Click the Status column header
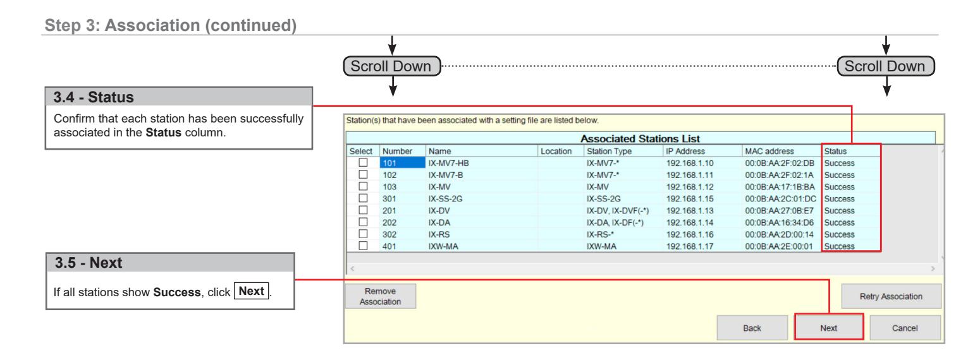This screenshot has width=980, height=360. click(850, 152)
